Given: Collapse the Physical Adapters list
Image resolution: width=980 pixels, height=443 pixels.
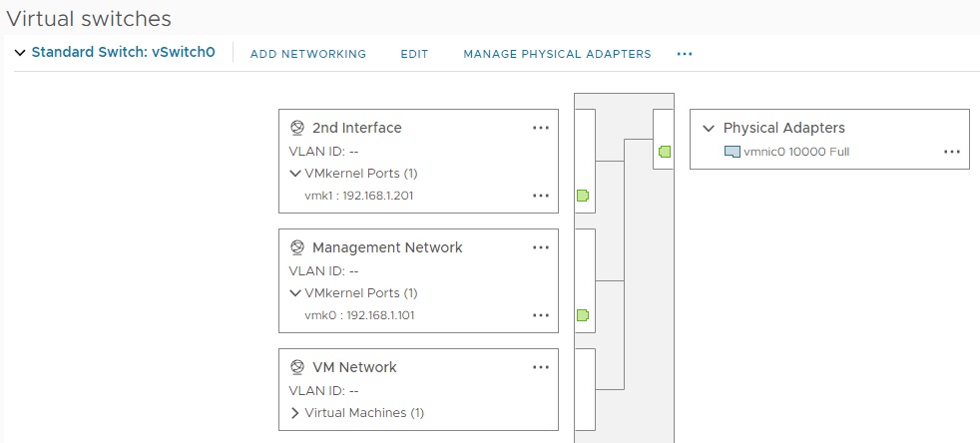Looking at the screenshot, I should point(709,128).
